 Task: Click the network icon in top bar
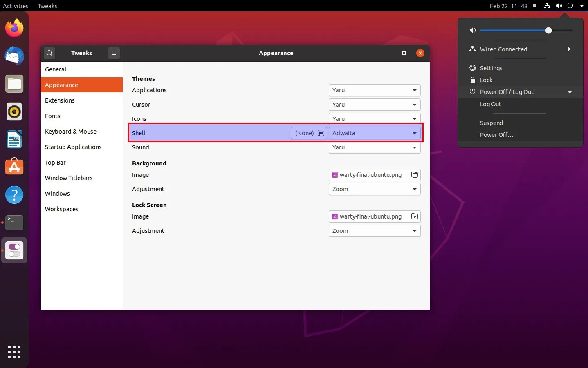[x=547, y=6]
